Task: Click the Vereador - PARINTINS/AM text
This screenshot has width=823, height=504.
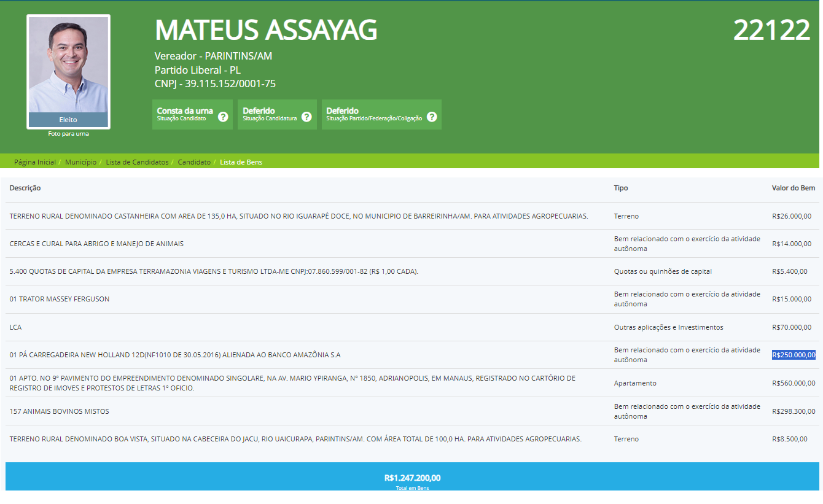Action: [213, 56]
